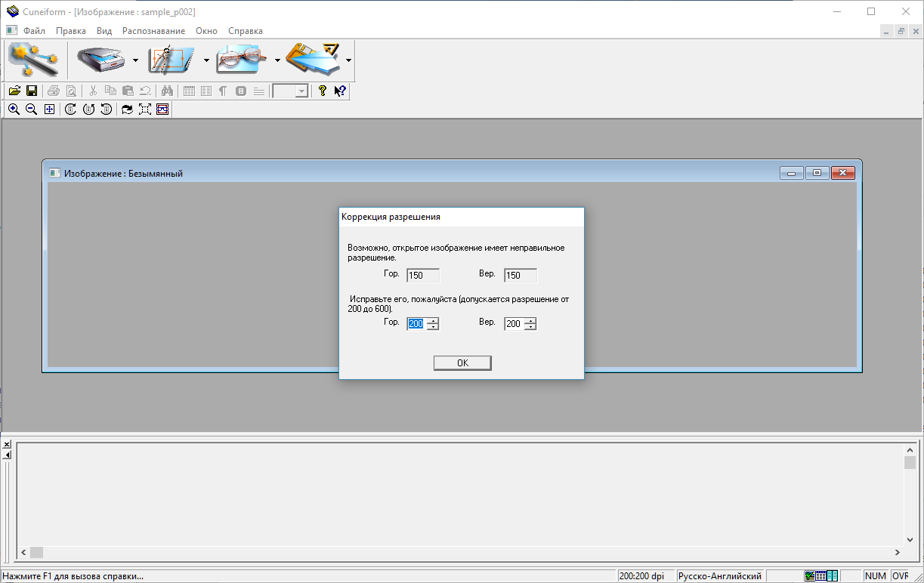Click the layout markup compass icon
This screenshot has height=583, width=924.
tap(172, 60)
